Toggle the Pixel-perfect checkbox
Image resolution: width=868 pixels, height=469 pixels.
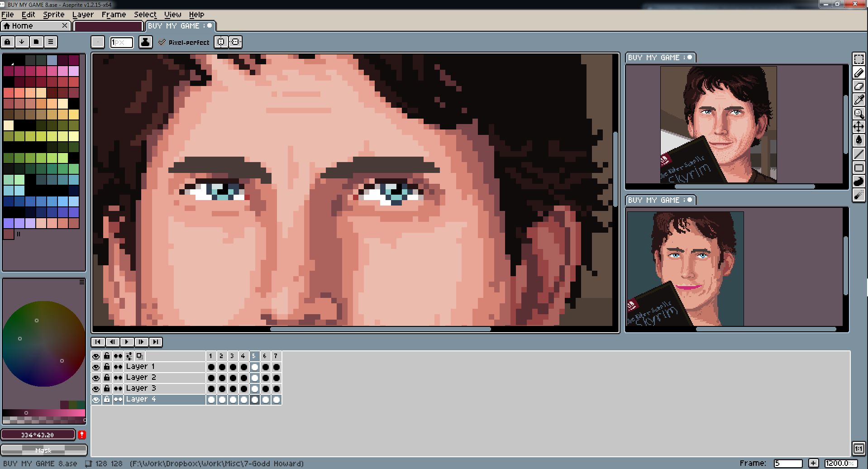point(162,42)
